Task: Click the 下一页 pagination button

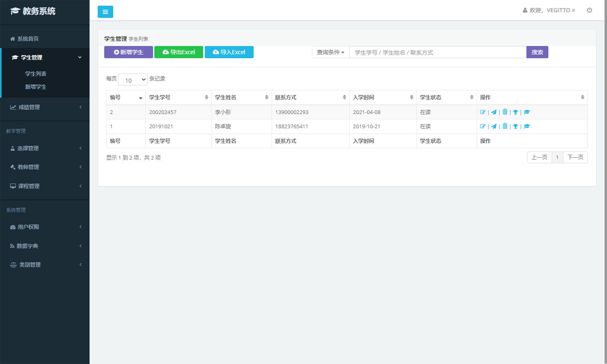Action: [575, 158]
